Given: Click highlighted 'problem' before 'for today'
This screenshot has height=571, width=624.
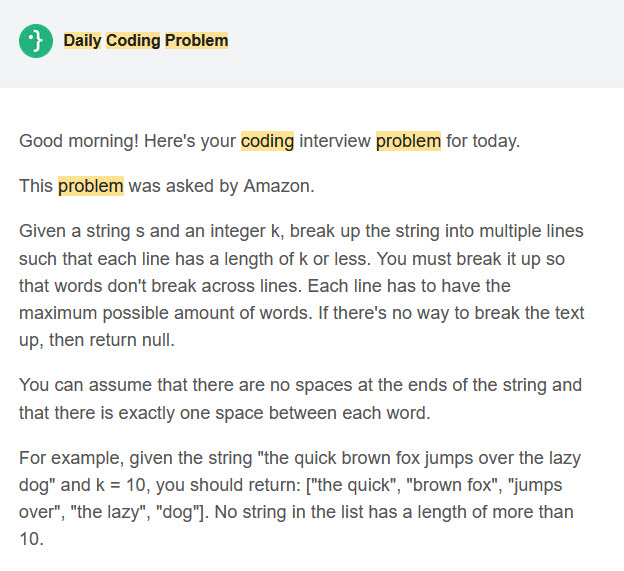Looking at the screenshot, I should pos(408,141).
